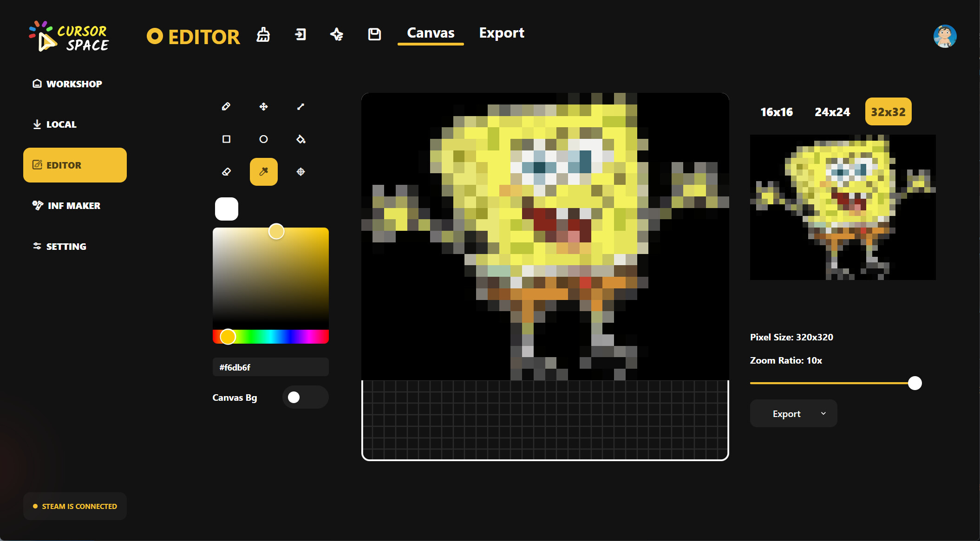Select the Pencil drawing tool
Image resolution: width=980 pixels, height=541 pixels.
pos(226,106)
